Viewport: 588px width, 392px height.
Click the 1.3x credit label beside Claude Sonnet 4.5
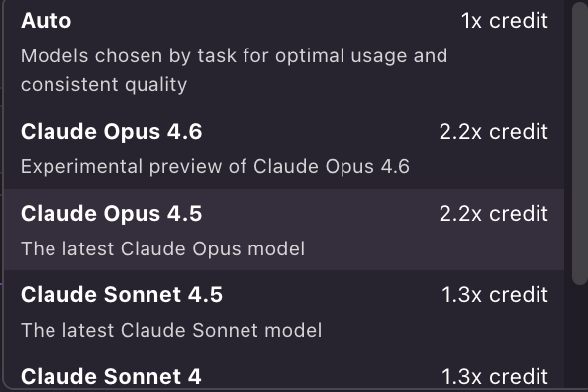pyautogui.click(x=495, y=295)
